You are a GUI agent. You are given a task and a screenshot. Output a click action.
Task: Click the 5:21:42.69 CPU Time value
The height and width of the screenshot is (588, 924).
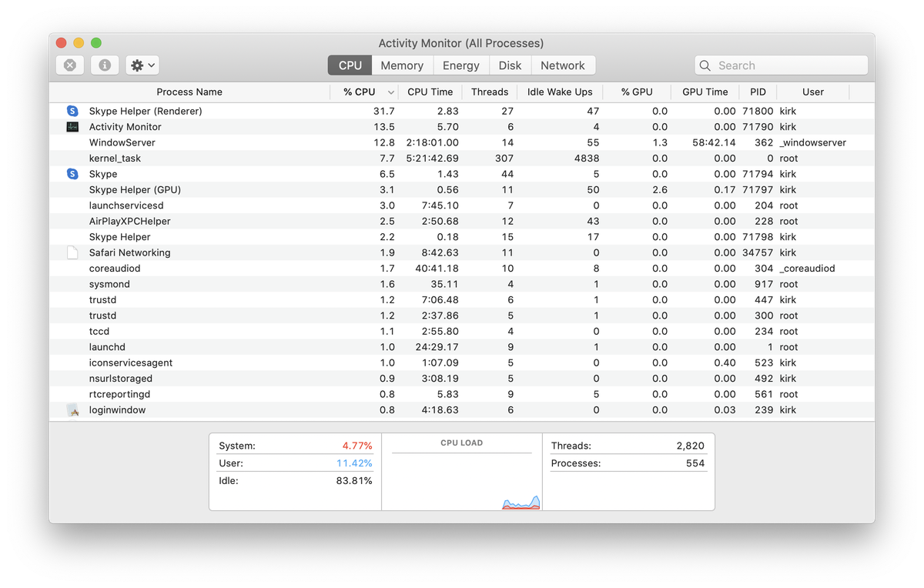(x=433, y=159)
